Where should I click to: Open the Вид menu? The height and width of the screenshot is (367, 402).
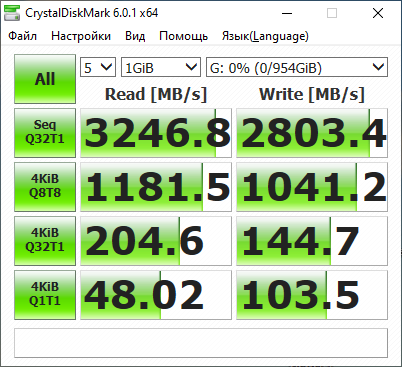[x=135, y=36]
